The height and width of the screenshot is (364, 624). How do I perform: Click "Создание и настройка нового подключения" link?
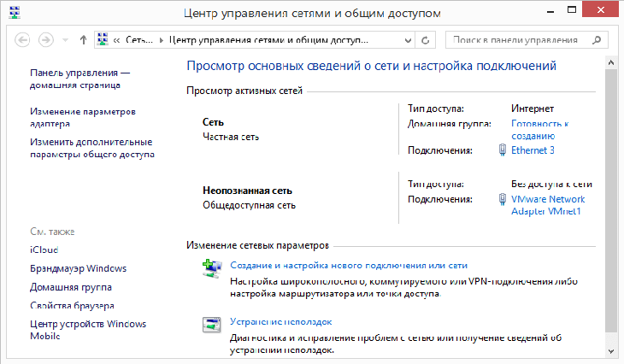point(348,266)
